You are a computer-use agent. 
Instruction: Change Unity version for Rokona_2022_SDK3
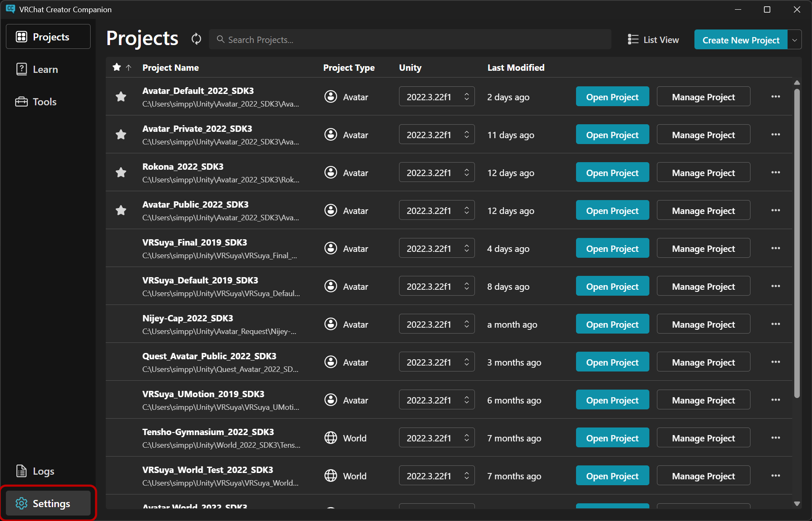(437, 173)
